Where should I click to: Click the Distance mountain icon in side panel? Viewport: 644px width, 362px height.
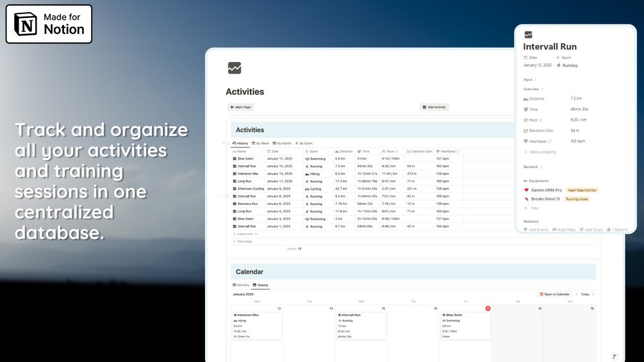coord(525,99)
